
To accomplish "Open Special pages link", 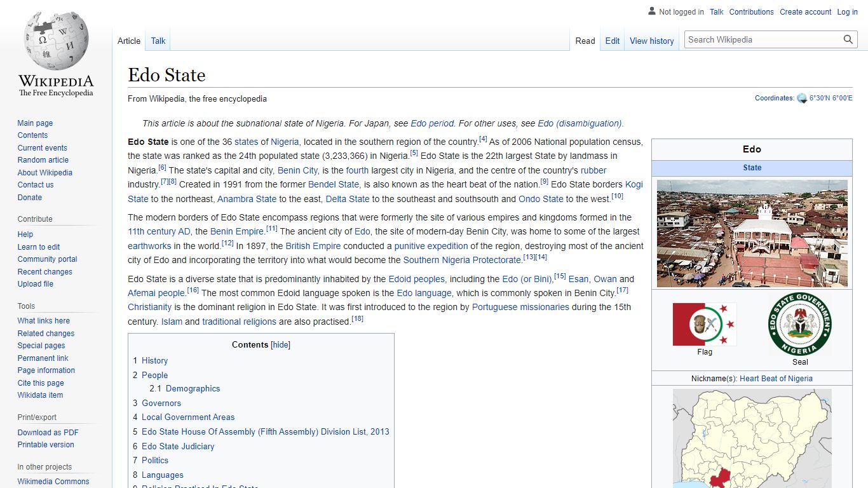I will tap(41, 346).
